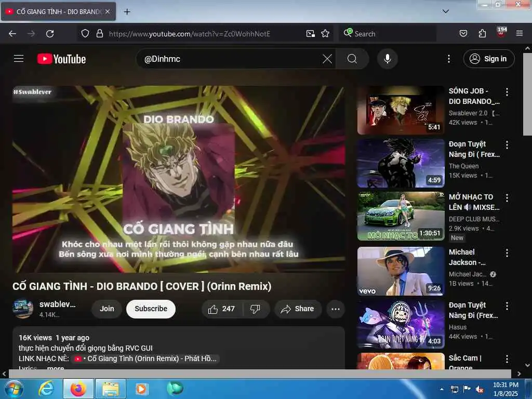Screen dimensions: 532x399
Task: Click the YouTube search magnifier button
Action: [352, 59]
